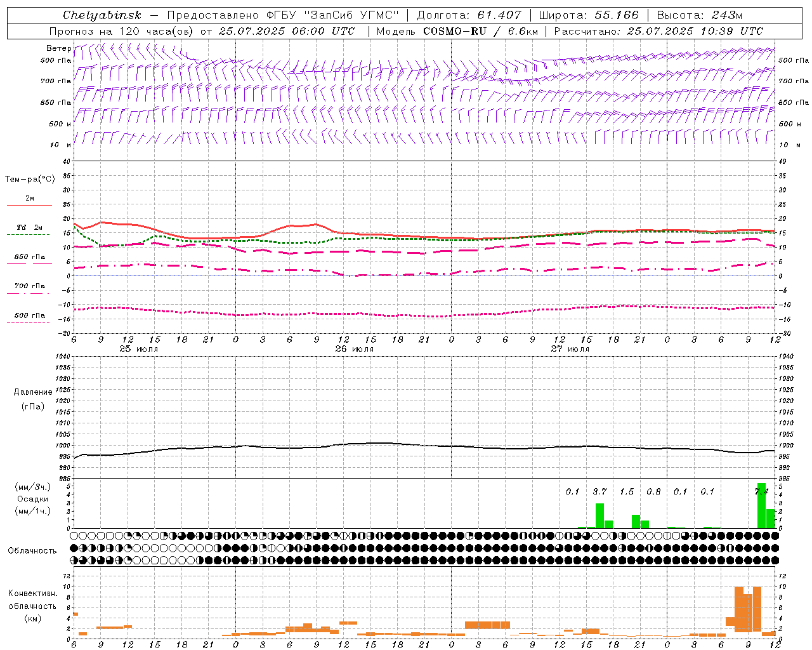The height and width of the screenshot is (650, 812).
Task: Click the 26 июля date label
Action: tap(354, 349)
